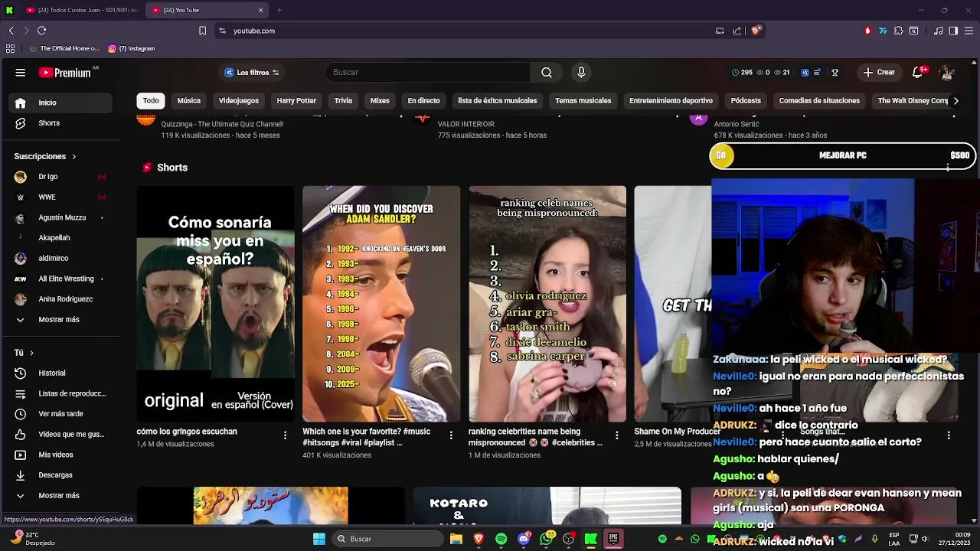
Task: Open Inicio in the sidebar
Action: click(60, 103)
